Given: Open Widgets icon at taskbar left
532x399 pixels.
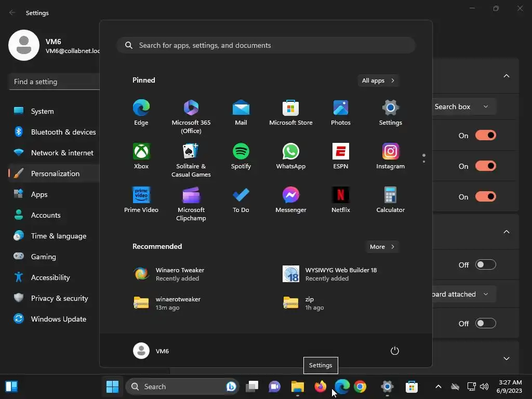Looking at the screenshot, I should tap(11, 387).
